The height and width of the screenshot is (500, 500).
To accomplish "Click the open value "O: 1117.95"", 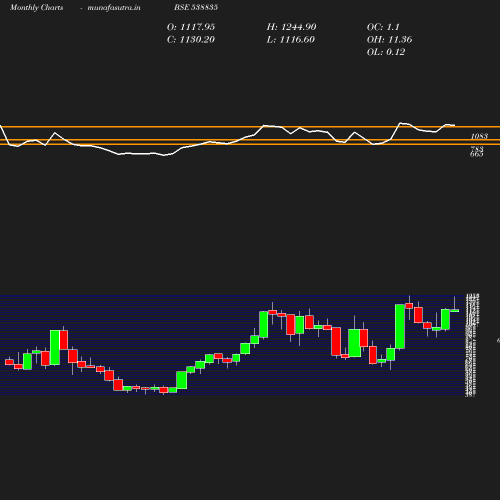I will point(191,27).
